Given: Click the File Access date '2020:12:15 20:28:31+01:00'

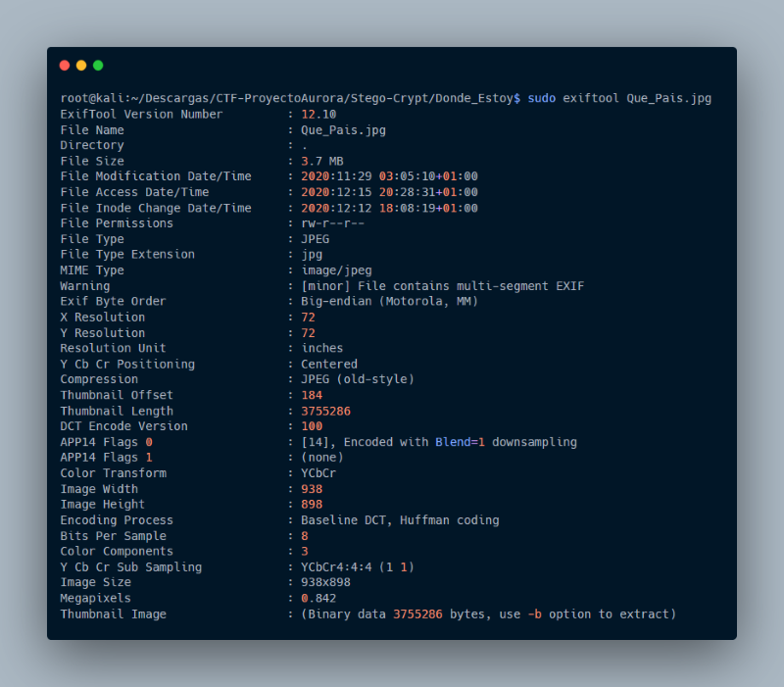Looking at the screenshot, I should (389, 192).
